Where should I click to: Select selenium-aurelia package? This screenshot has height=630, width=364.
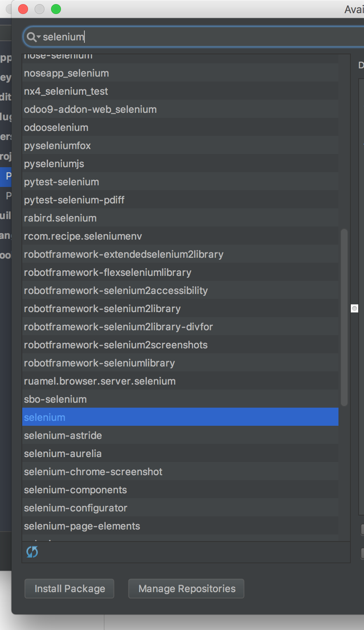coord(180,454)
